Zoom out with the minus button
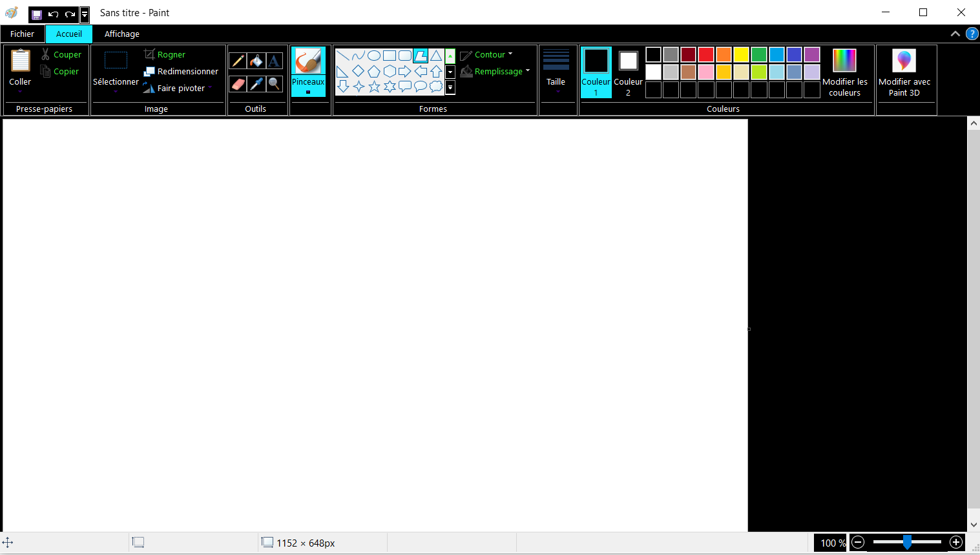 coord(858,543)
